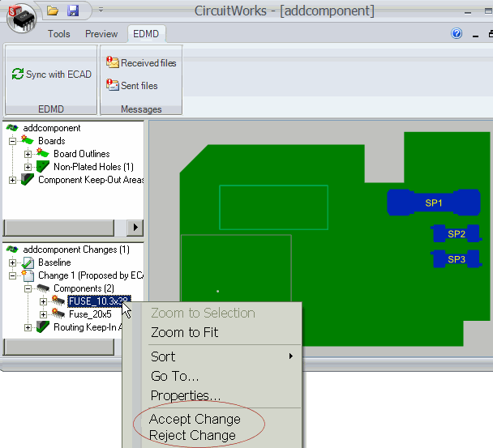Switch to the Tools tab
The image size is (493, 448).
point(58,34)
